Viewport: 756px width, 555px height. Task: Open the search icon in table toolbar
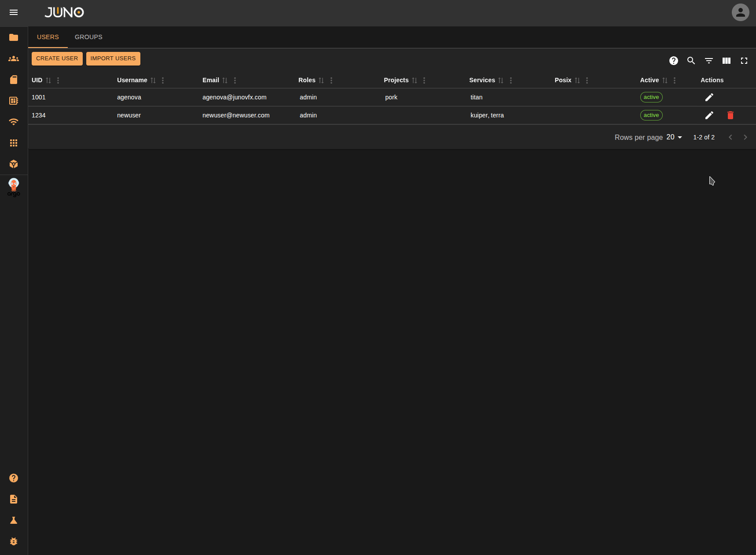691,61
